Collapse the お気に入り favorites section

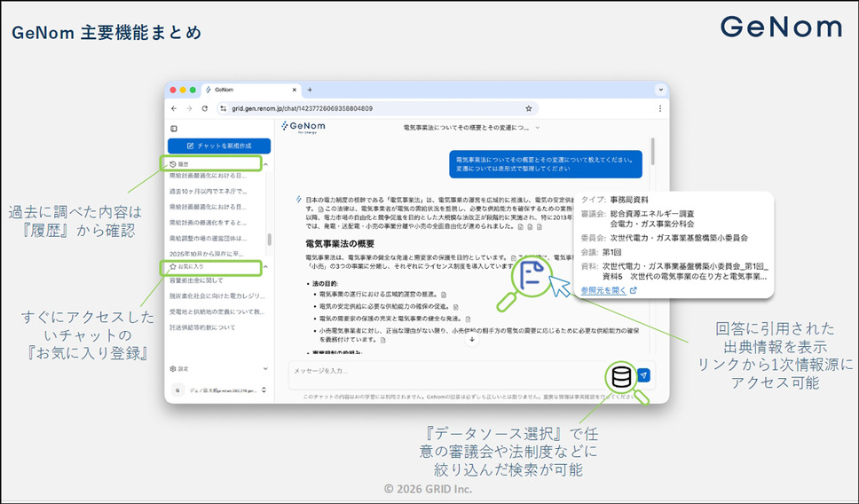pos(266,266)
